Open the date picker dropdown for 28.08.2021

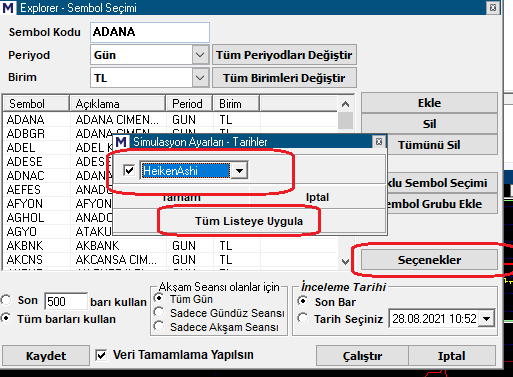coord(486,319)
